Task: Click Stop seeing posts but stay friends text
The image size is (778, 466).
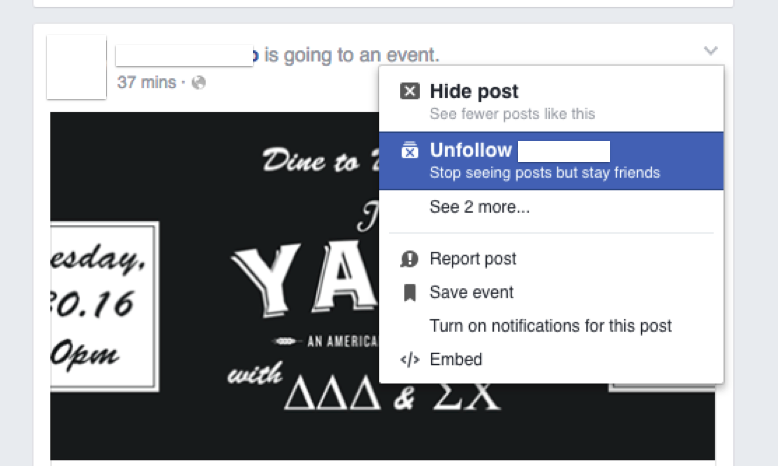Action: [x=545, y=173]
